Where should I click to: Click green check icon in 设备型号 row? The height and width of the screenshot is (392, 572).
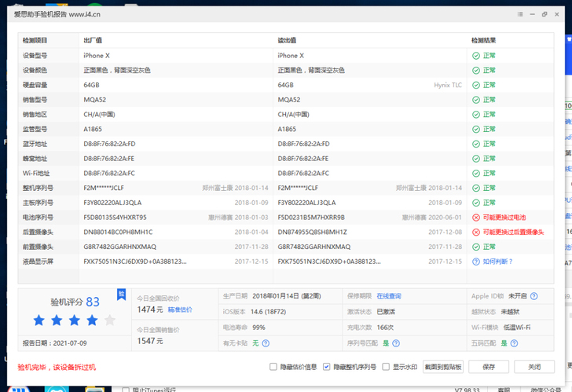475,56
